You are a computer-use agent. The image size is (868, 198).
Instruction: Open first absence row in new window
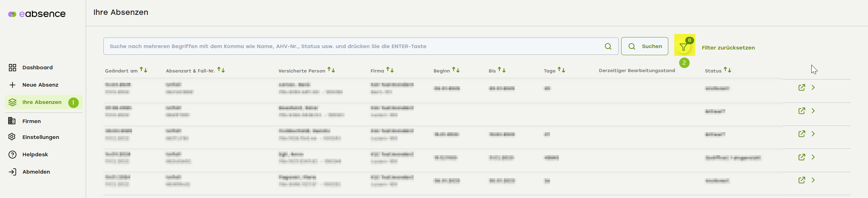coord(802,88)
